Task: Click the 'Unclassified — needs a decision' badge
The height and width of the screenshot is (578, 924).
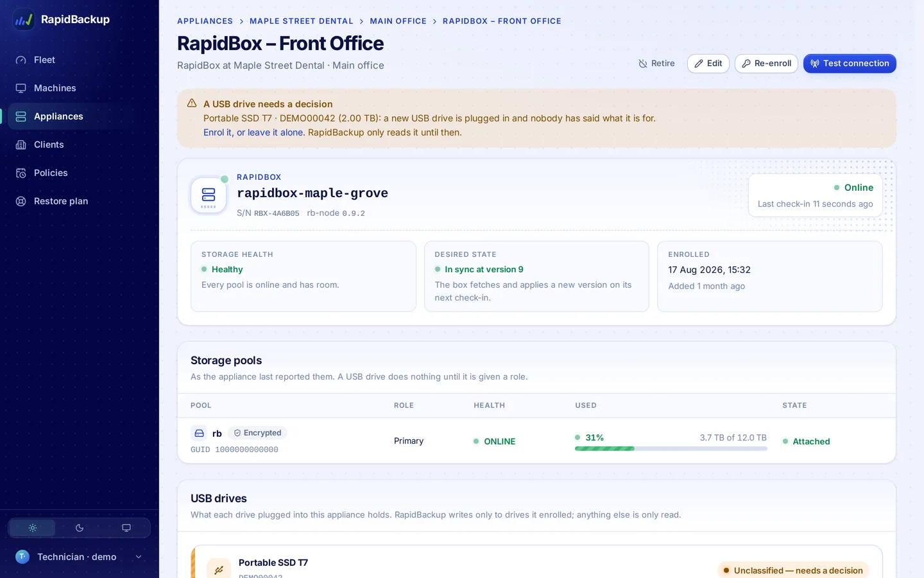Action: point(793,570)
